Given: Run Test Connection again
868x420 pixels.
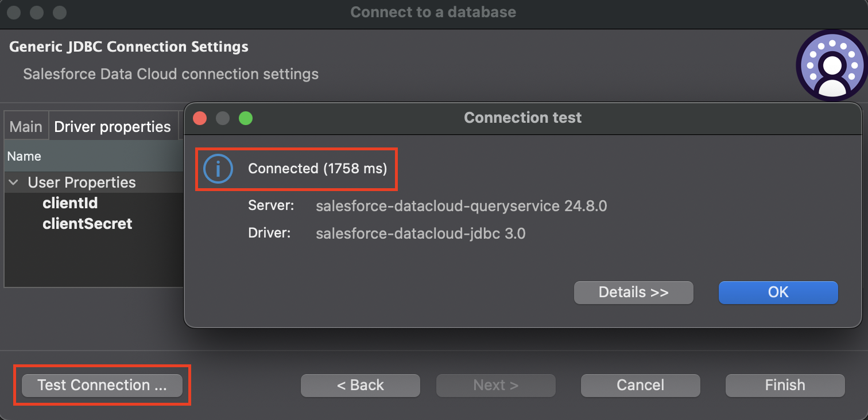Looking at the screenshot, I should tap(101, 385).
